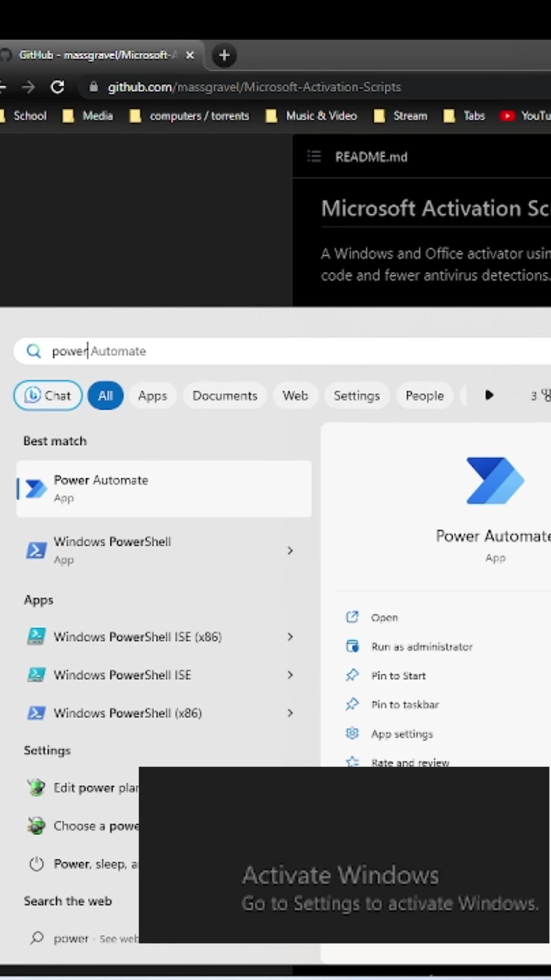The image size is (551, 980).
Task: Click Open in Power Automate details
Action: click(384, 617)
